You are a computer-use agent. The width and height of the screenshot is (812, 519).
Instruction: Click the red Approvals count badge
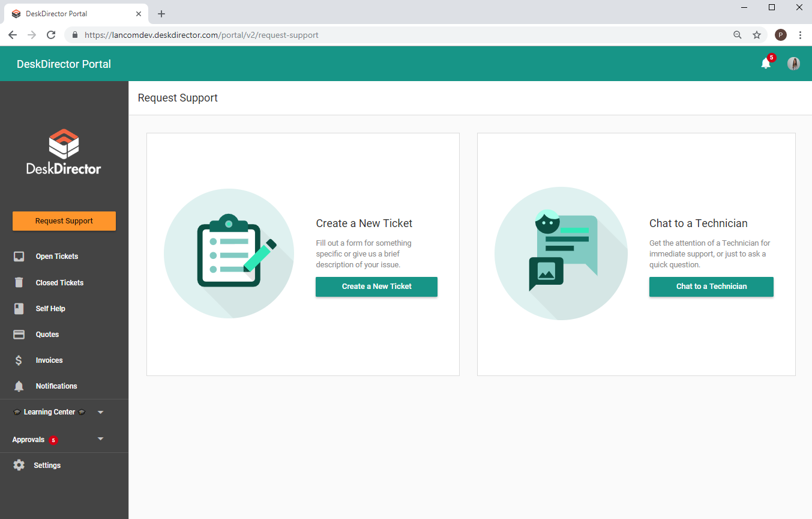point(53,440)
